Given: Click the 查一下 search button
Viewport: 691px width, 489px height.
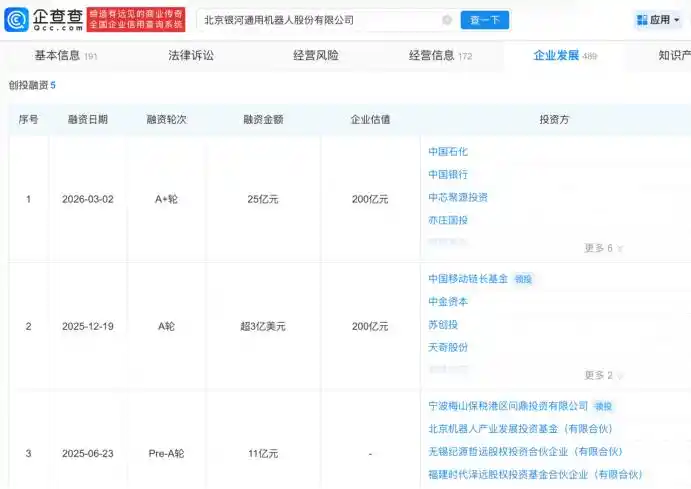Looking at the screenshot, I should click(485, 20).
